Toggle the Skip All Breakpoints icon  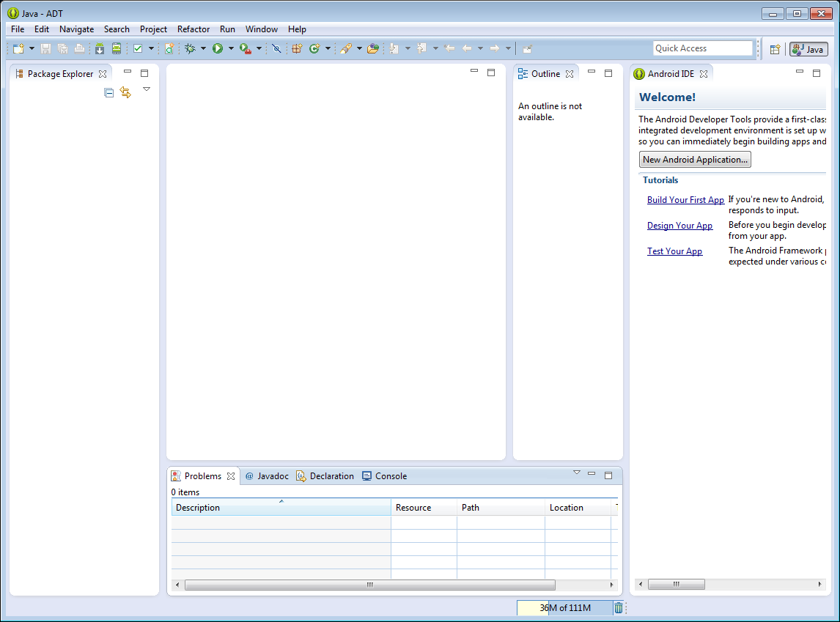(x=276, y=48)
